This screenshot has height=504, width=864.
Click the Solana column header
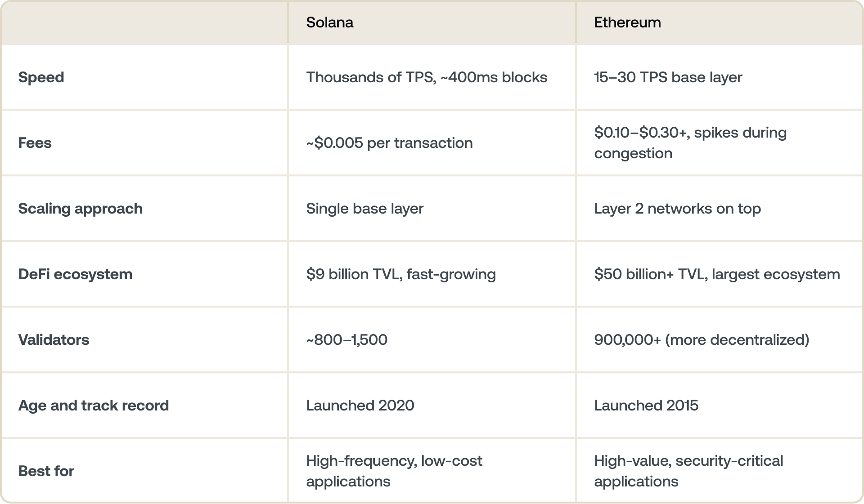click(x=329, y=22)
